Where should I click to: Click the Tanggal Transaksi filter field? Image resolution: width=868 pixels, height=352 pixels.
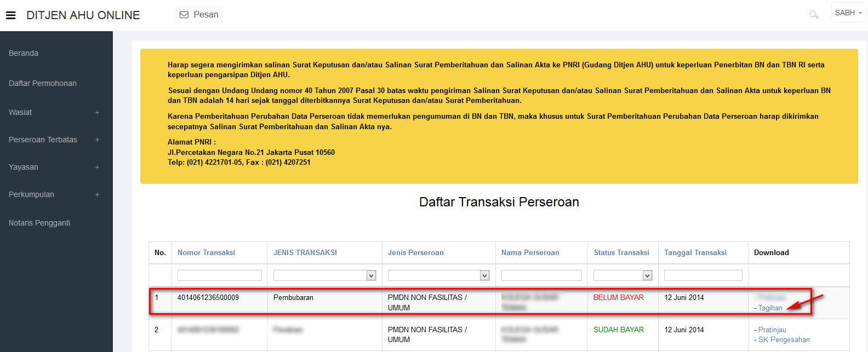pos(703,275)
